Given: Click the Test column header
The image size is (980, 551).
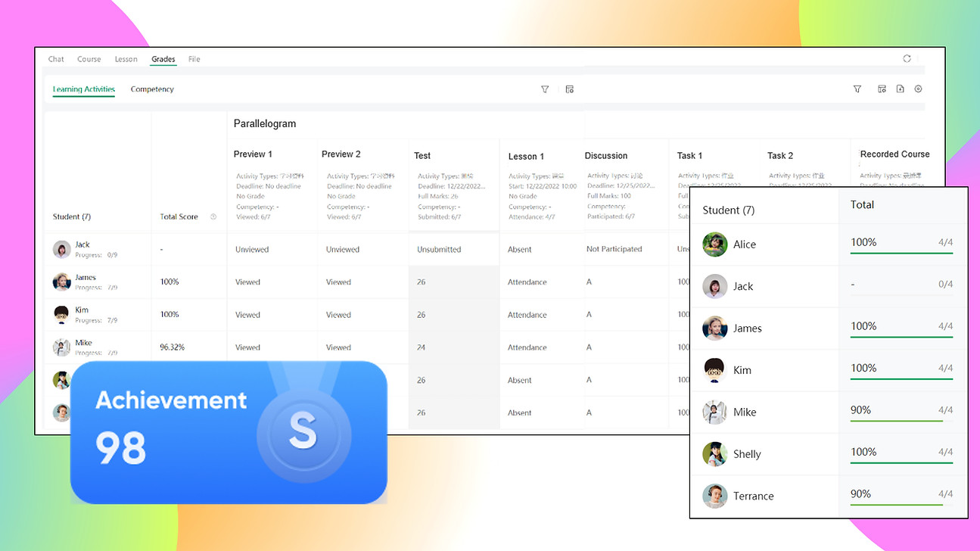Looking at the screenshot, I should [x=422, y=156].
